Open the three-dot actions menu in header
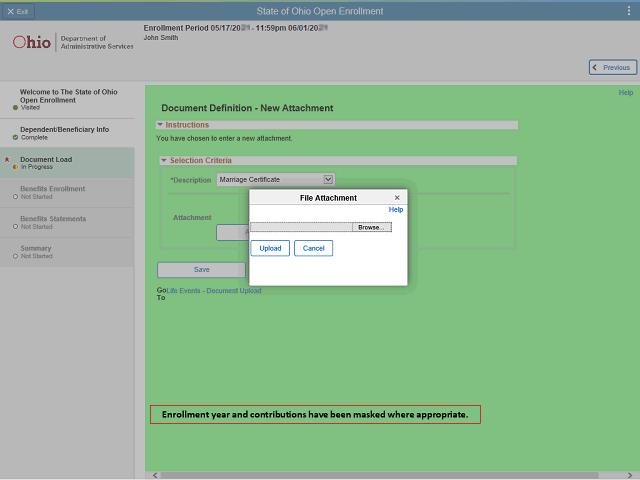The width and height of the screenshot is (640, 480). pyautogui.click(x=629, y=10)
